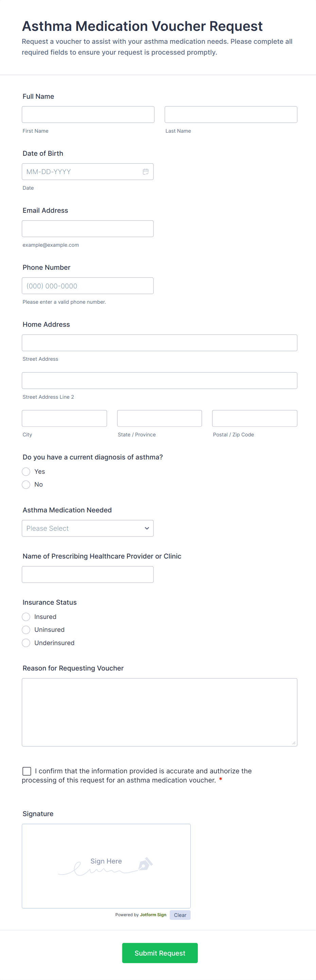This screenshot has width=316, height=980.
Task: Focus the Phone Number field
Action: tap(88, 286)
